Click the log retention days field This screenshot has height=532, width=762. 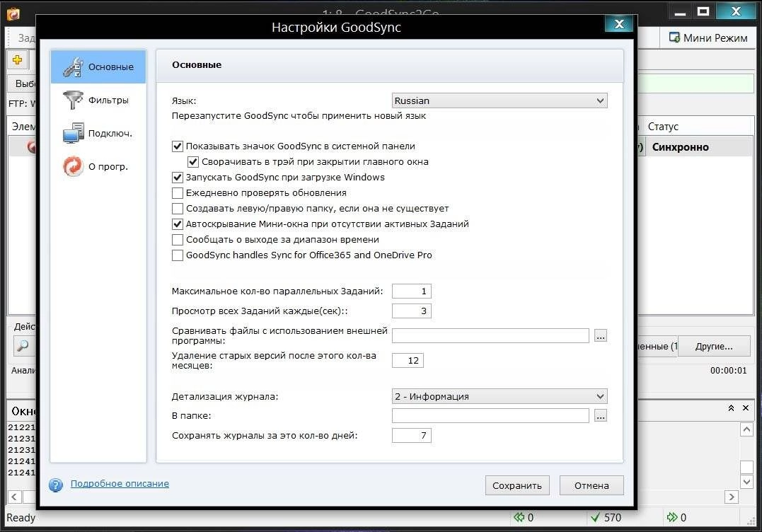412,435
